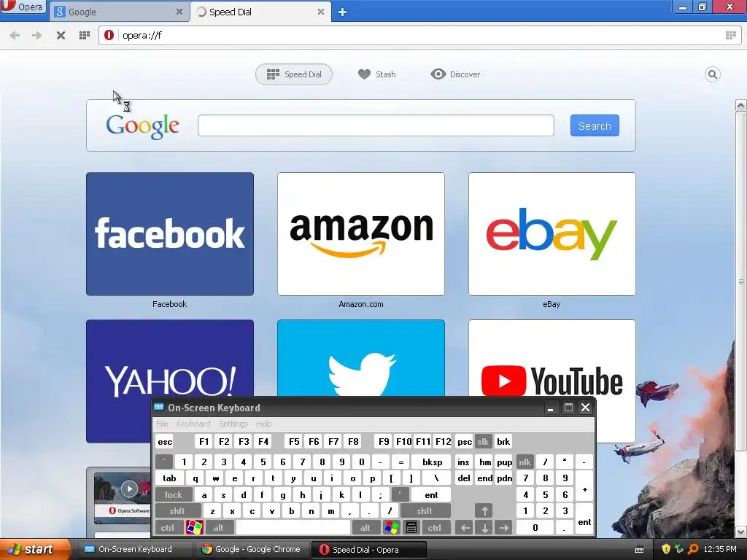Toggle the left alt key
747x560 pixels.
point(218,528)
